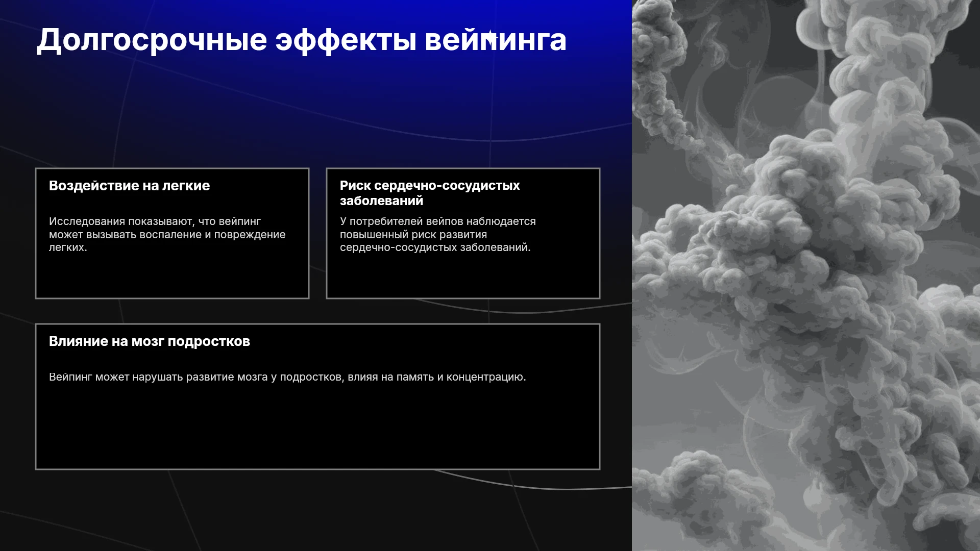The image size is (980, 551).
Task: Click the white star mark inside the title
Action: [x=491, y=37]
